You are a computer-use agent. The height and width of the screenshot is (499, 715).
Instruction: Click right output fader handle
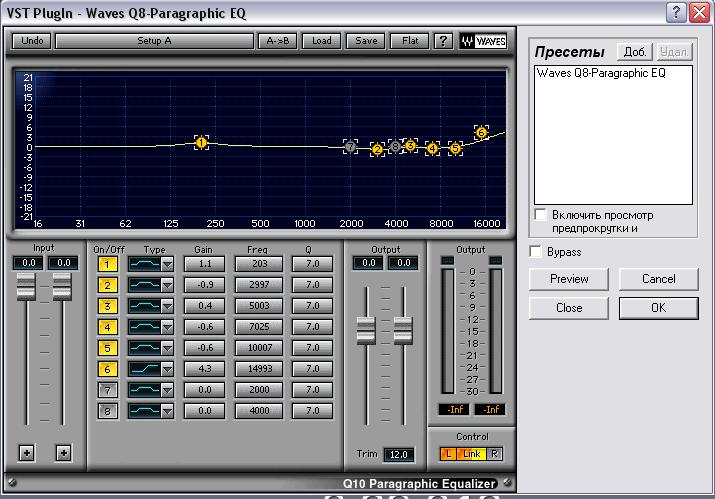403,331
